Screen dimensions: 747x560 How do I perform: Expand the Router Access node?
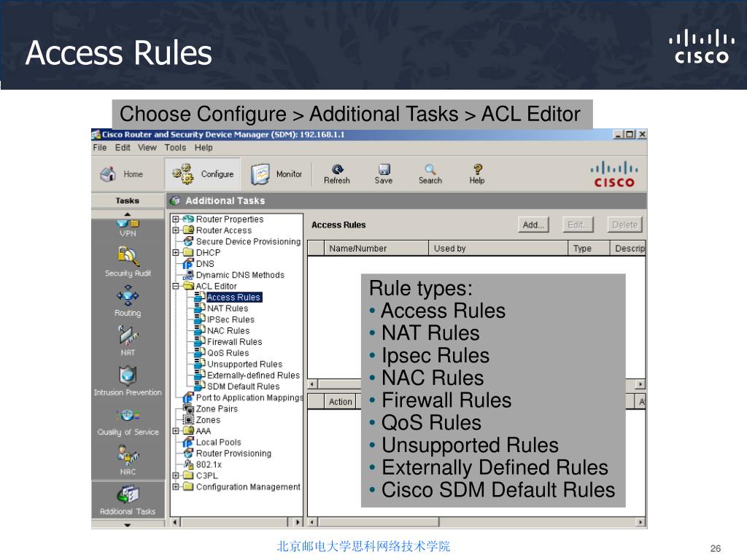point(176,230)
